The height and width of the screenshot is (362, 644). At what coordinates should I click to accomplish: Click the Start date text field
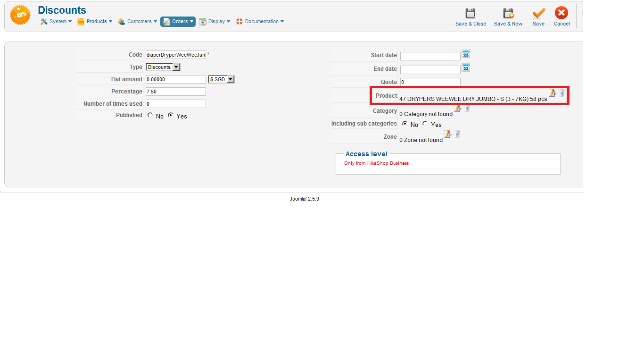[x=430, y=56]
